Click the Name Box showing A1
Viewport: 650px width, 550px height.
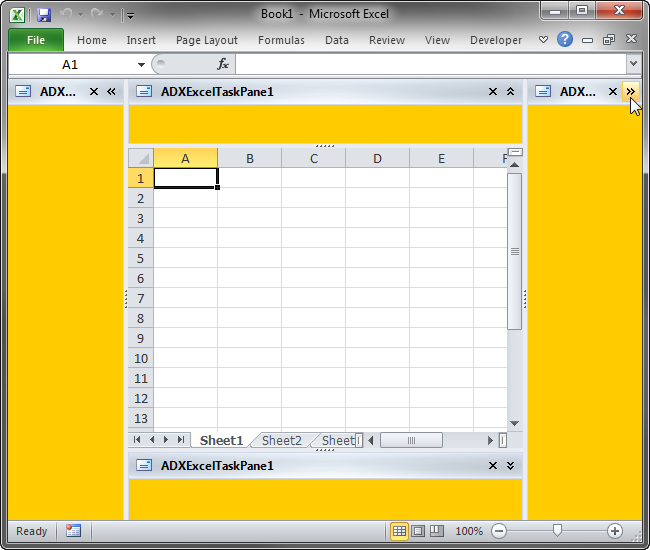pos(70,65)
